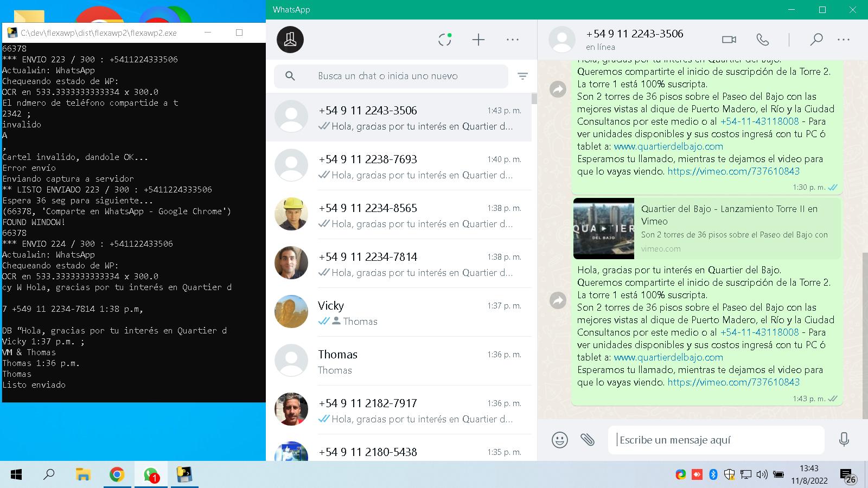Attach a file with the paperclip
This screenshot has height=488, width=868.
pyautogui.click(x=588, y=440)
